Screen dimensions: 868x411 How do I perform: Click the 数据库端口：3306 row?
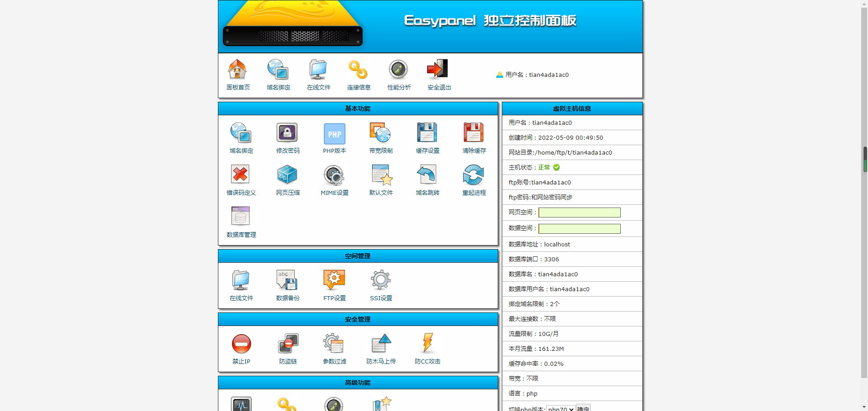click(x=572, y=259)
